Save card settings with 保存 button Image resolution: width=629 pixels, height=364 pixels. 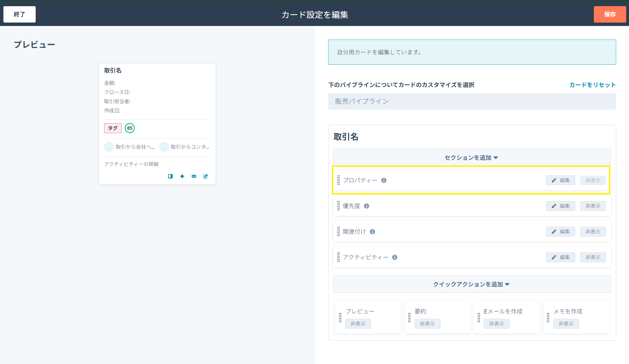(610, 14)
